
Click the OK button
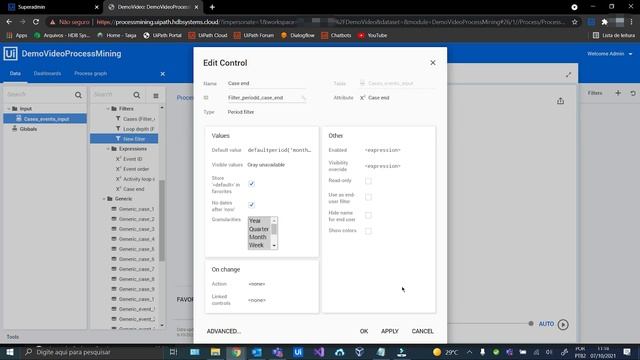pyautogui.click(x=364, y=331)
